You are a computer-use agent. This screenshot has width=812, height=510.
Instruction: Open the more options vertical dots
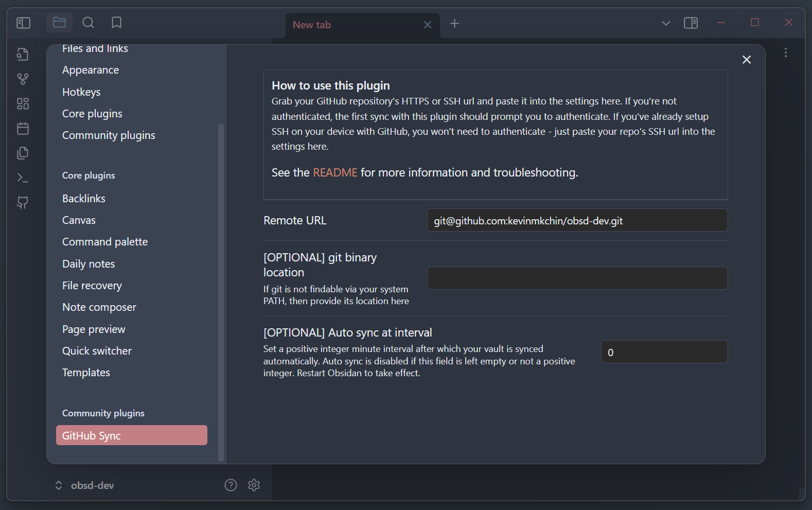786,52
